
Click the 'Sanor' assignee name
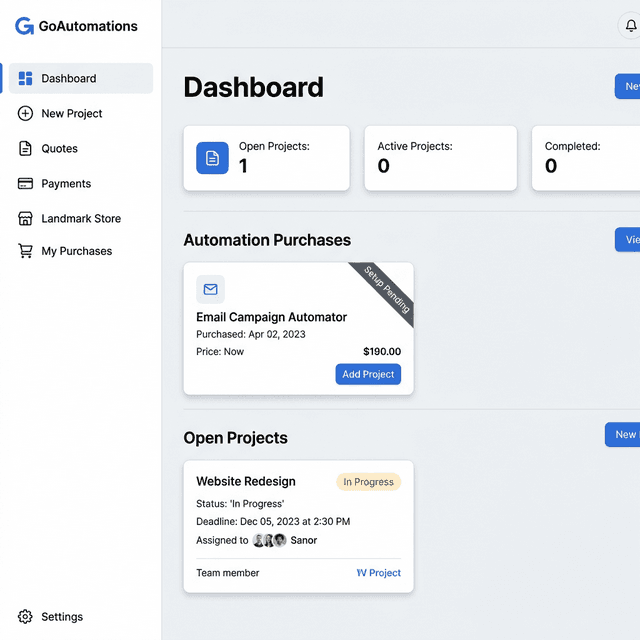[x=304, y=540]
